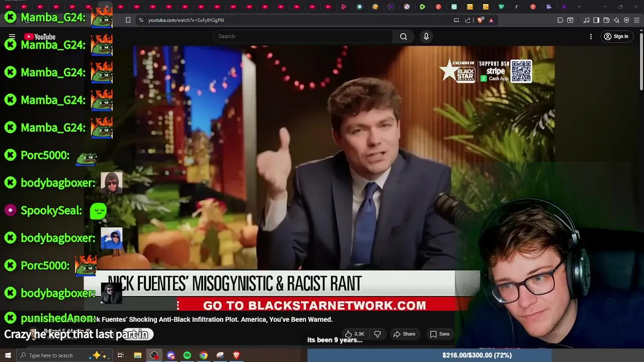
Task: Share the video
Action: (405, 334)
